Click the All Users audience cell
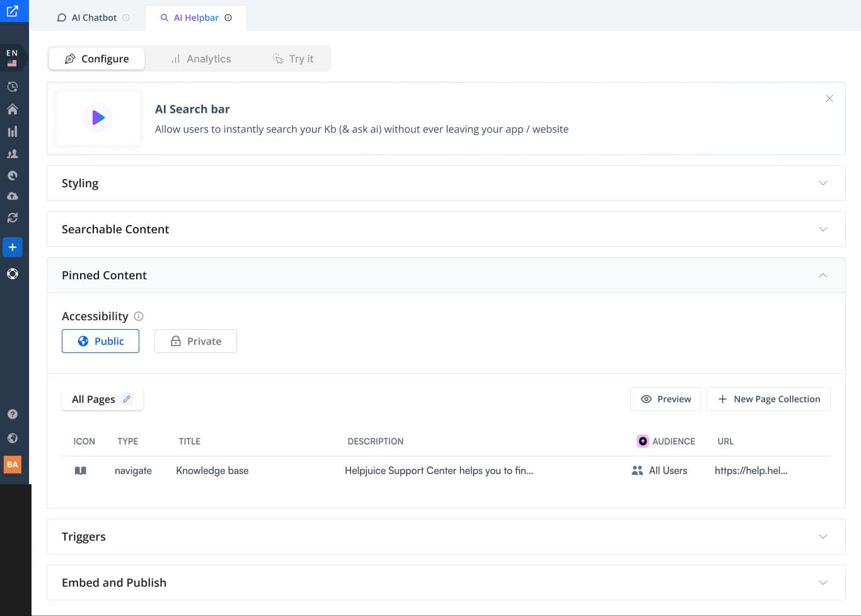Screen dimensions: 861x616 click(x=659, y=471)
